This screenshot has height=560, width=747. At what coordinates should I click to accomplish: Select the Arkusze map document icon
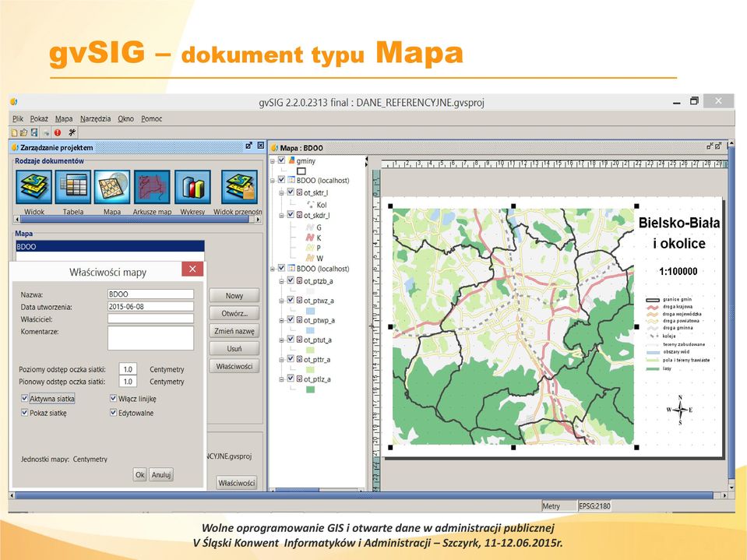(152, 187)
